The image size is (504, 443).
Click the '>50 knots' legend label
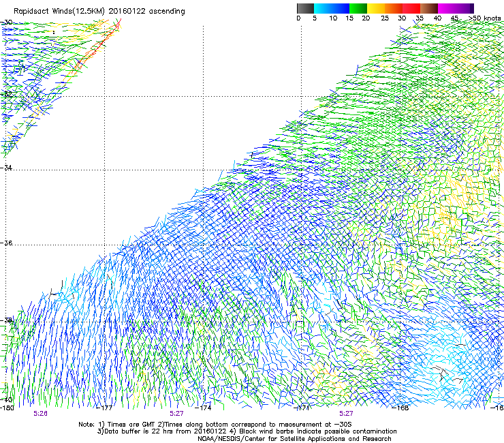pyautogui.click(x=485, y=18)
